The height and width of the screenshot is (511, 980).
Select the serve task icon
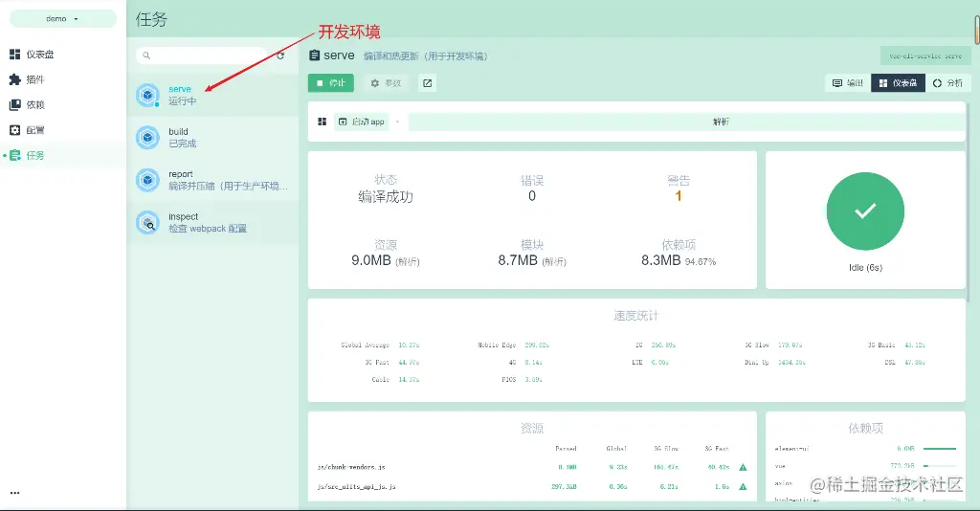pos(147,95)
